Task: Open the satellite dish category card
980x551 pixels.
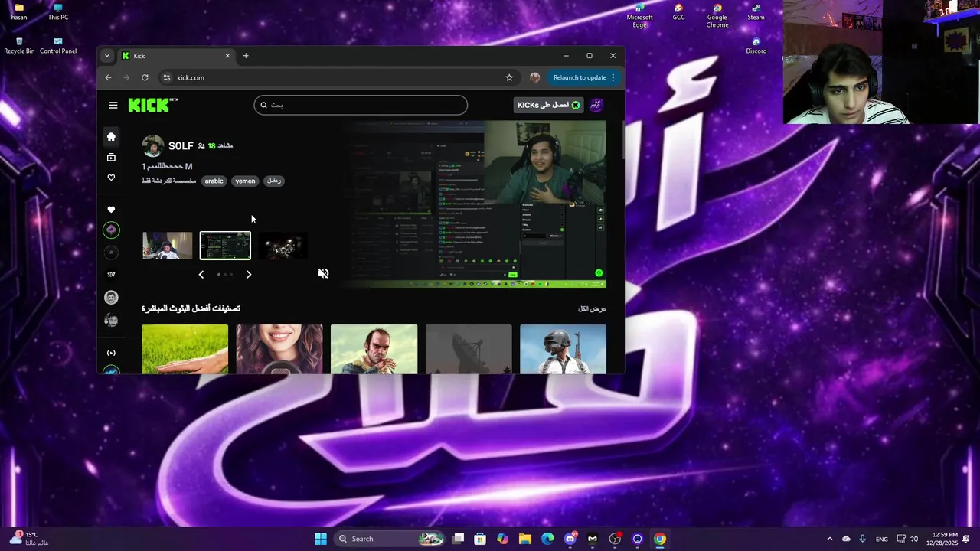Action: (x=469, y=349)
